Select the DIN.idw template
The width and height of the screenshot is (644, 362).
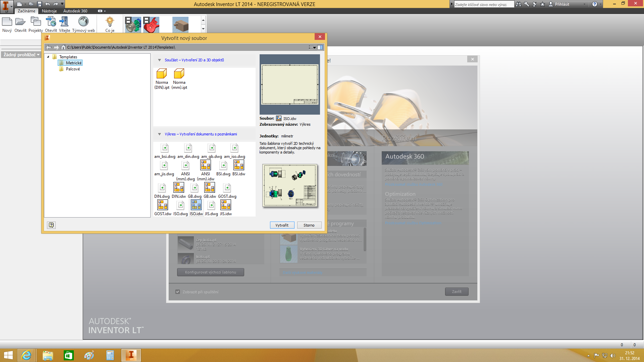179,191
